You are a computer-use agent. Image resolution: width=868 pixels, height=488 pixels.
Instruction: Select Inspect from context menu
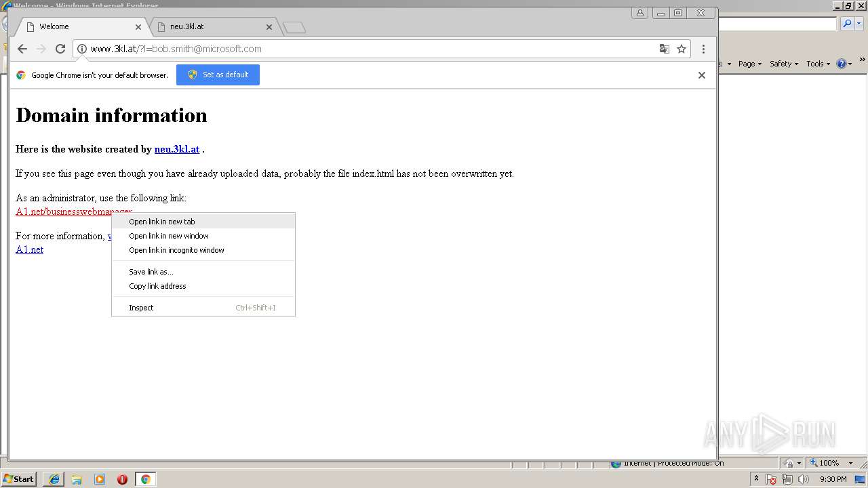pos(203,308)
